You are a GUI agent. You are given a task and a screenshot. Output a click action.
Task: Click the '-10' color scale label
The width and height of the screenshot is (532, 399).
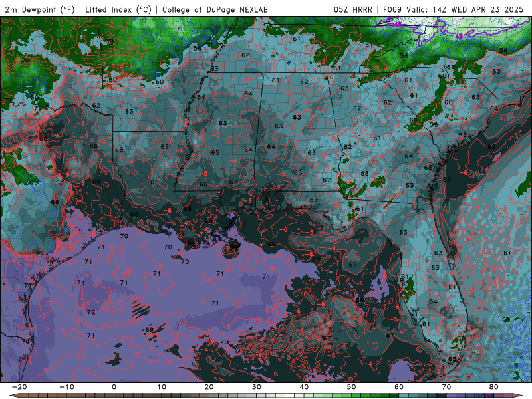coord(66,387)
